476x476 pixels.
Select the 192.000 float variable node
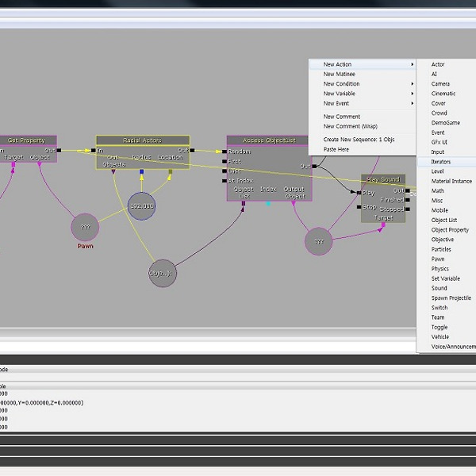coord(142,205)
